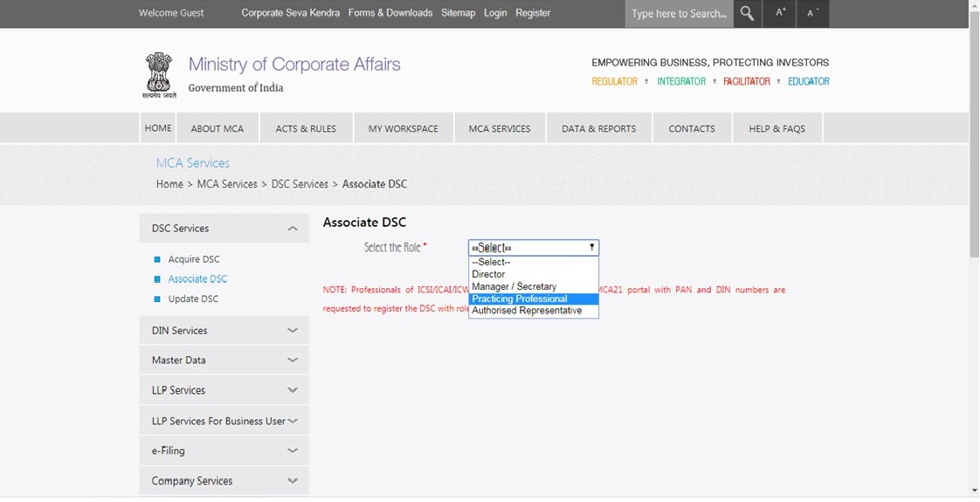Click the Login link
The image size is (980, 502).
pyautogui.click(x=495, y=12)
